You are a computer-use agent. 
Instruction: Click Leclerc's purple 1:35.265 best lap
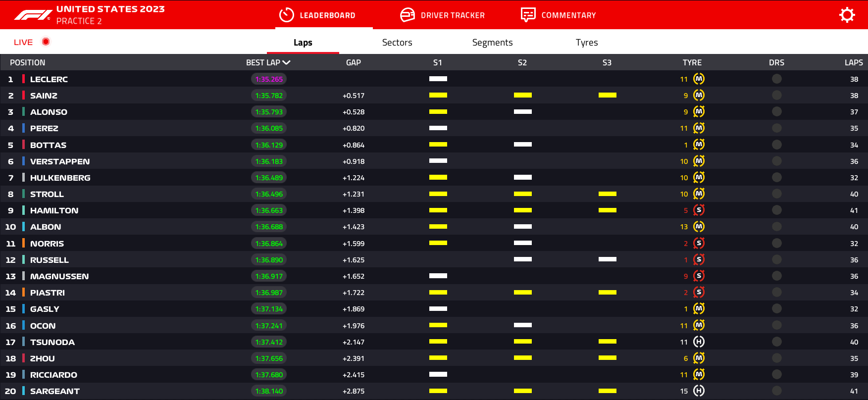click(269, 79)
